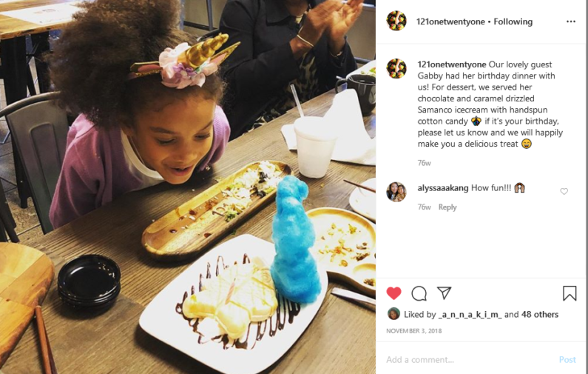The height and width of the screenshot is (374, 588).
Task: Open the November 3, 2018 date link
Action: pos(413,331)
